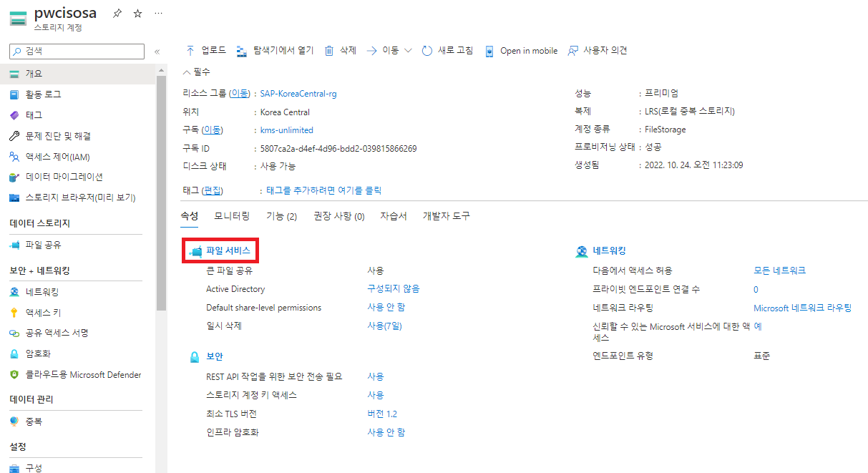
Task: Click the 구성되지 않음 Active Directory value
Action: (394, 289)
